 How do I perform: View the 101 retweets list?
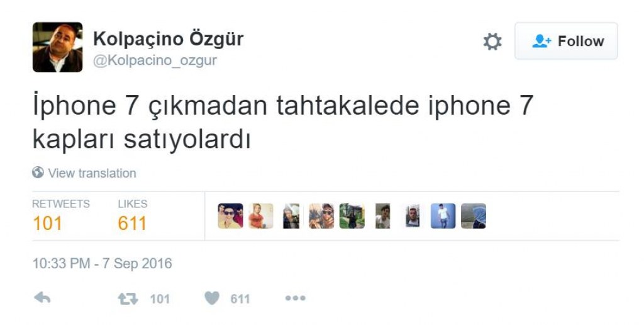tap(61, 217)
